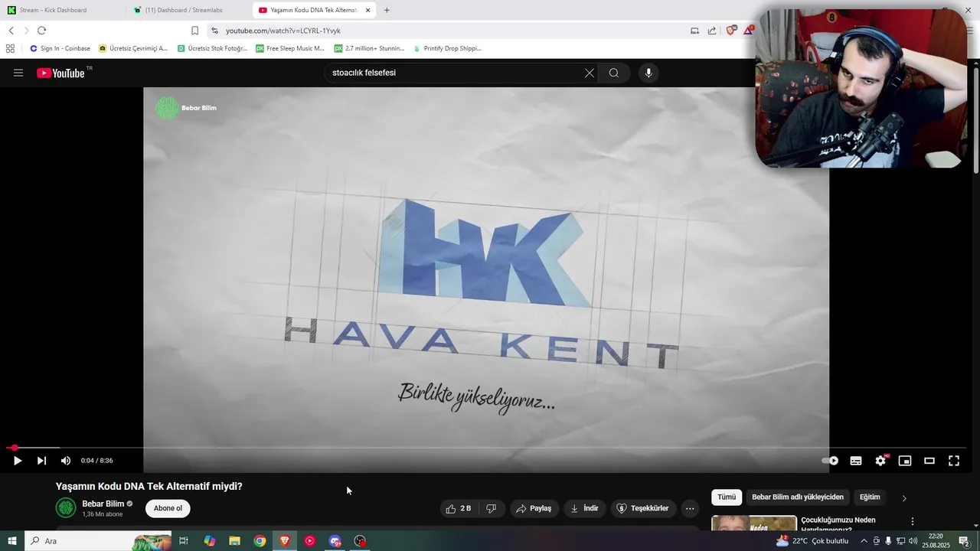Open the Ücretsiz Stok Fotoğr bookmark
This screenshot has height=551, width=980.
212,48
